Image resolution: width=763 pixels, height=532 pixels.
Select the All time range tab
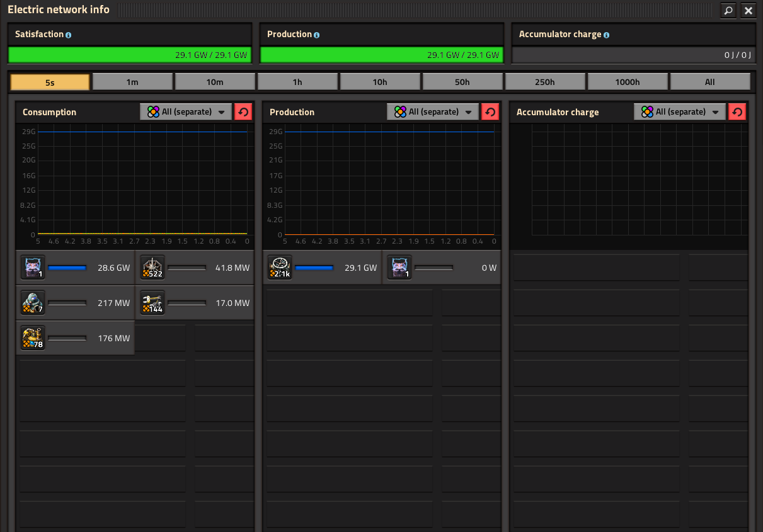[x=710, y=82]
